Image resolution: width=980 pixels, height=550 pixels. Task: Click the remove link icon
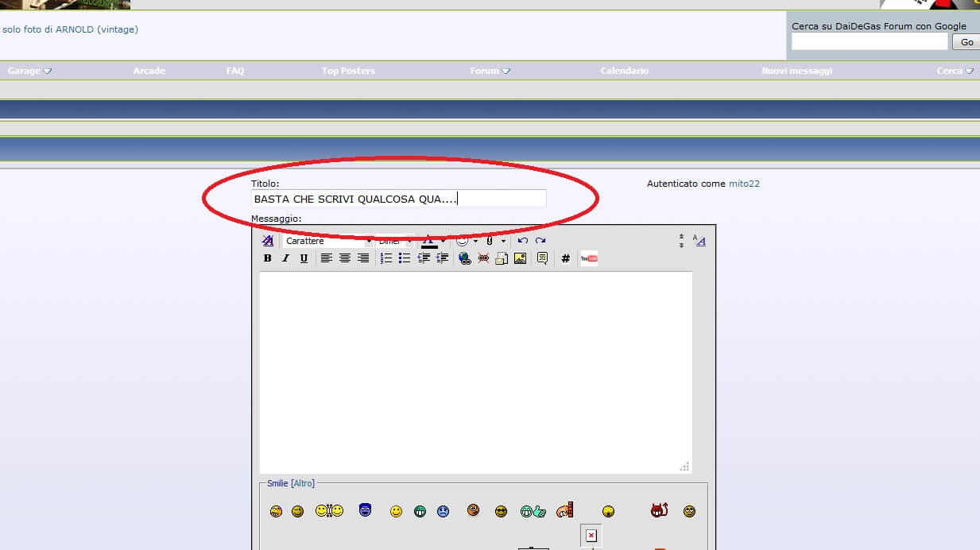pyautogui.click(x=483, y=258)
